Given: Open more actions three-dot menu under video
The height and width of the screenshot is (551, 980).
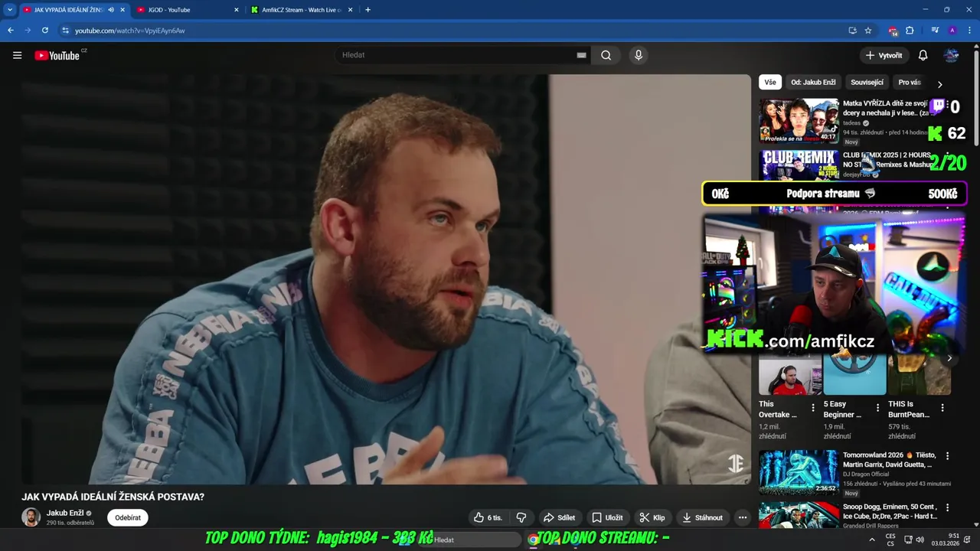Looking at the screenshot, I should point(742,517).
